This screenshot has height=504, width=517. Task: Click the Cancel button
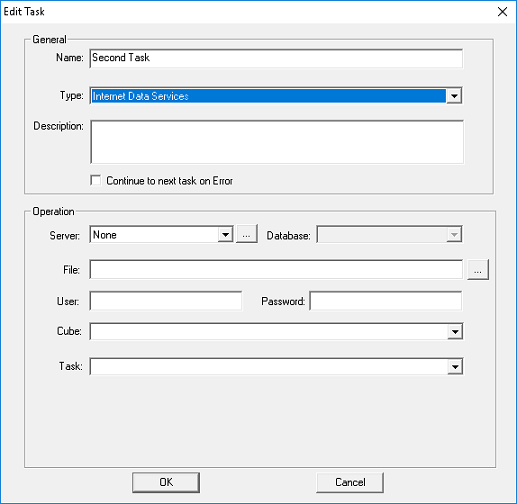click(350, 482)
